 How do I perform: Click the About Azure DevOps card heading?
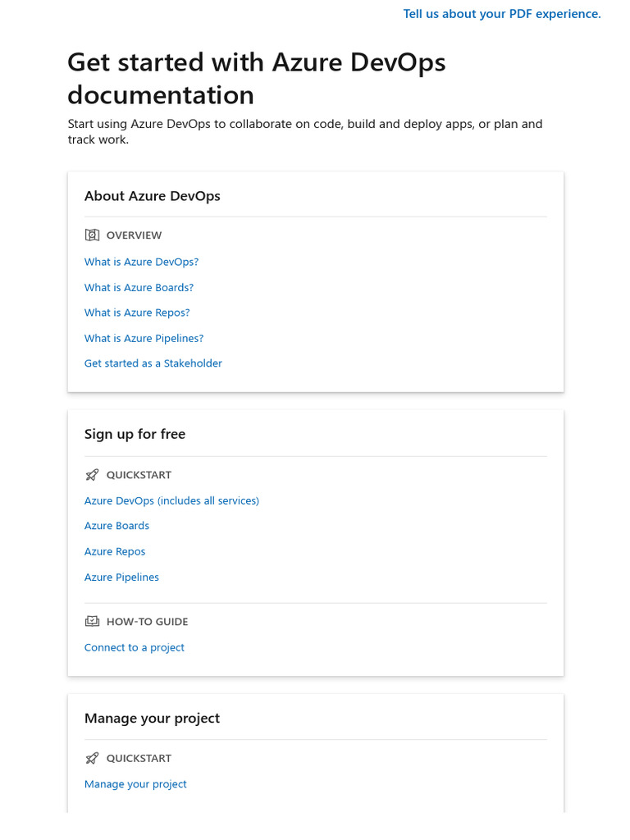[x=152, y=196]
